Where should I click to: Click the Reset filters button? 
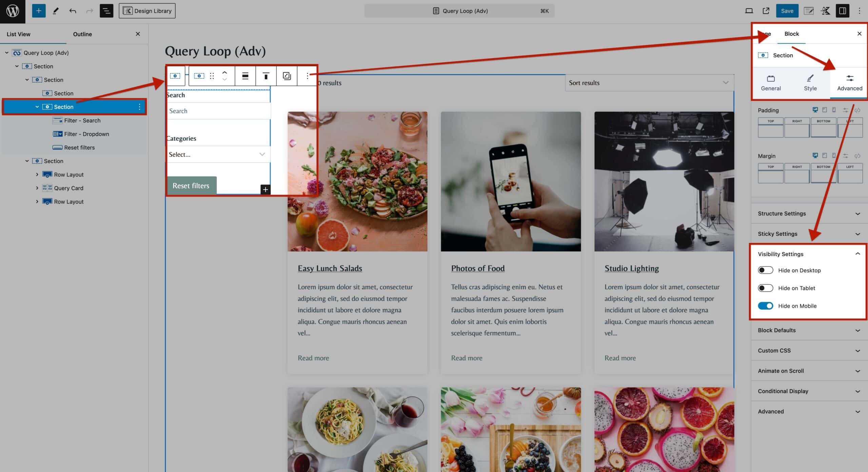click(191, 185)
